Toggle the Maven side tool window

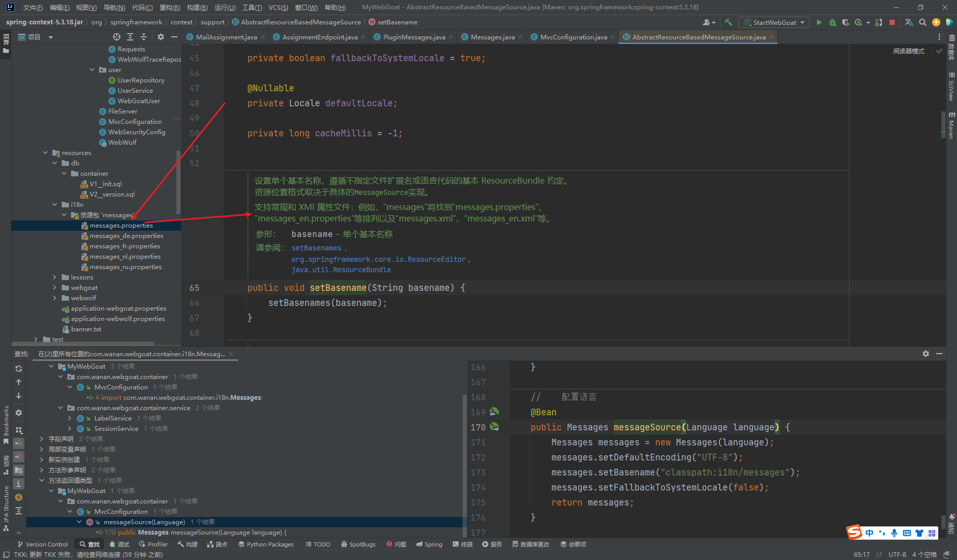951,125
